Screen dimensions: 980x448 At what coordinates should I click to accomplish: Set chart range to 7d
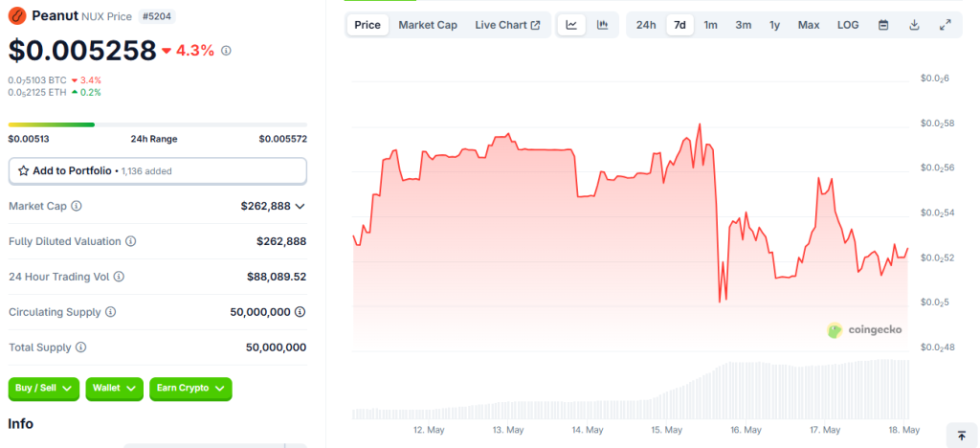tap(680, 25)
